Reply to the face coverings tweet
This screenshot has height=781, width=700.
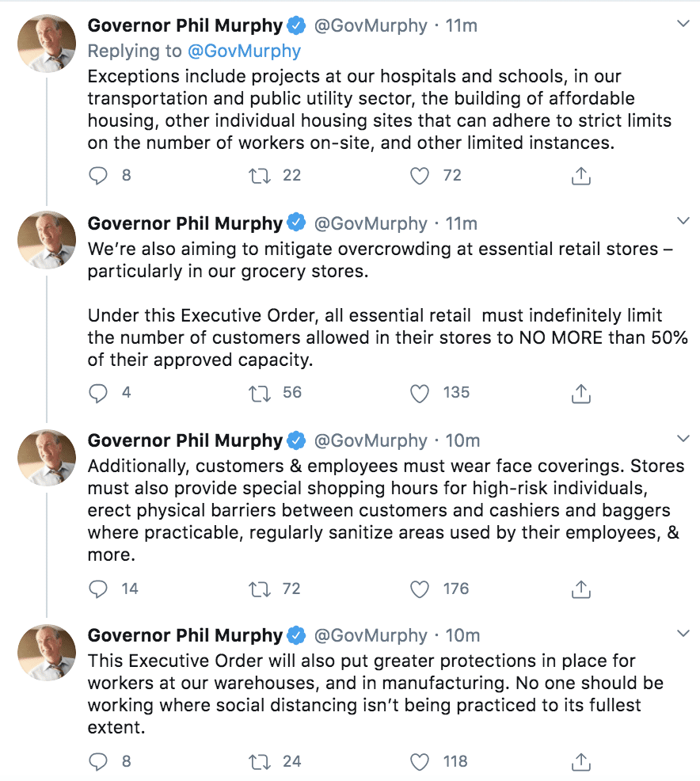click(97, 589)
